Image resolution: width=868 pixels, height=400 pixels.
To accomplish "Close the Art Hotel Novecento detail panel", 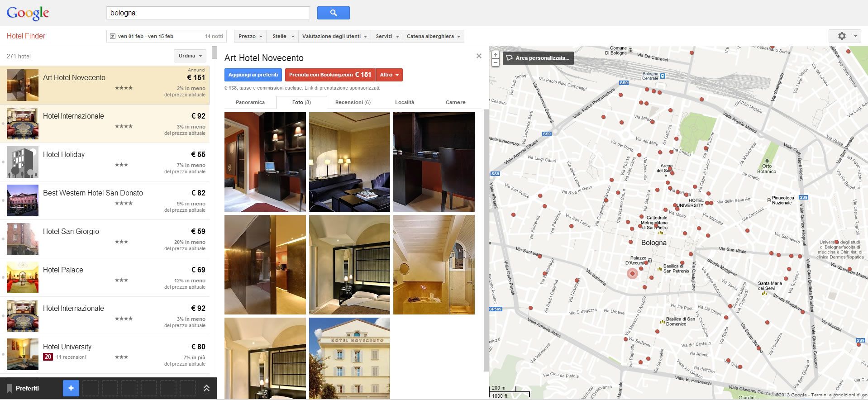I will 479,56.
